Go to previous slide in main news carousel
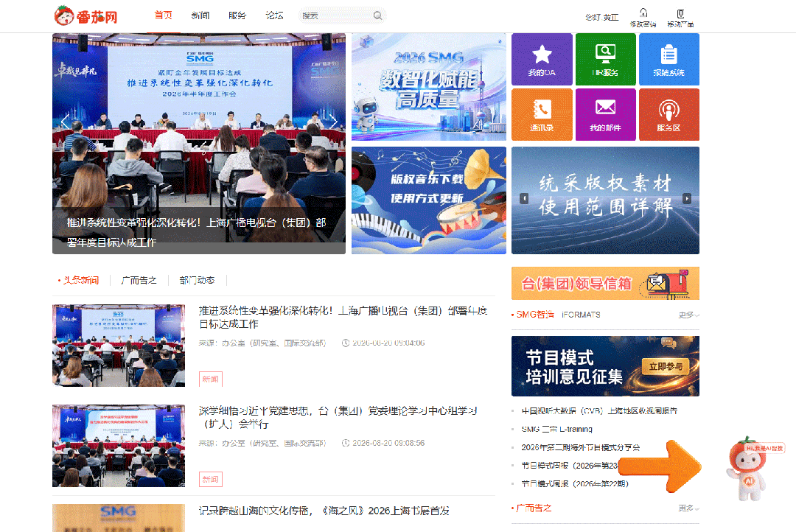The image size is (796, 532). [x=65, y=122]
